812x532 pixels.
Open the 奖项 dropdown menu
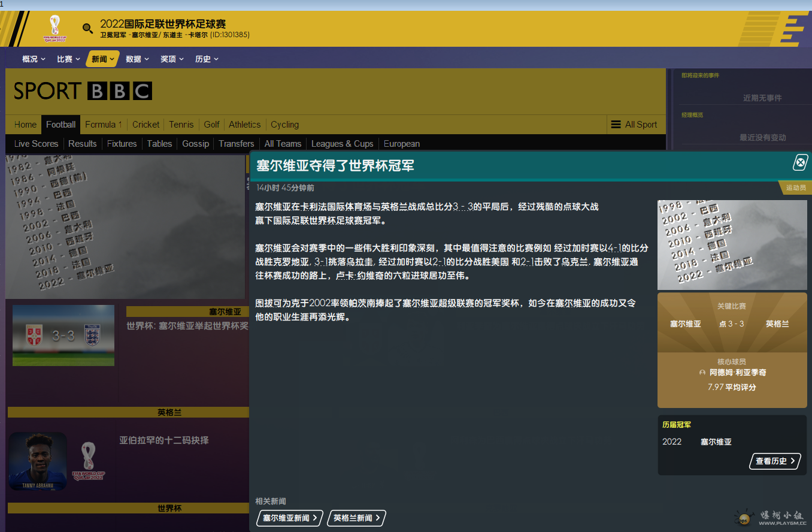(172, 59)
